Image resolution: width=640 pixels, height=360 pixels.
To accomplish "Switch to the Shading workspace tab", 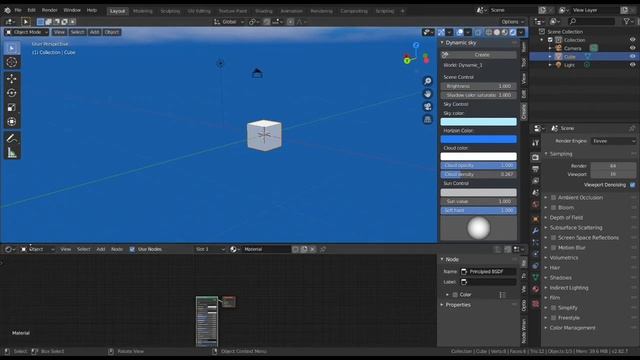I will coord(264,11).
